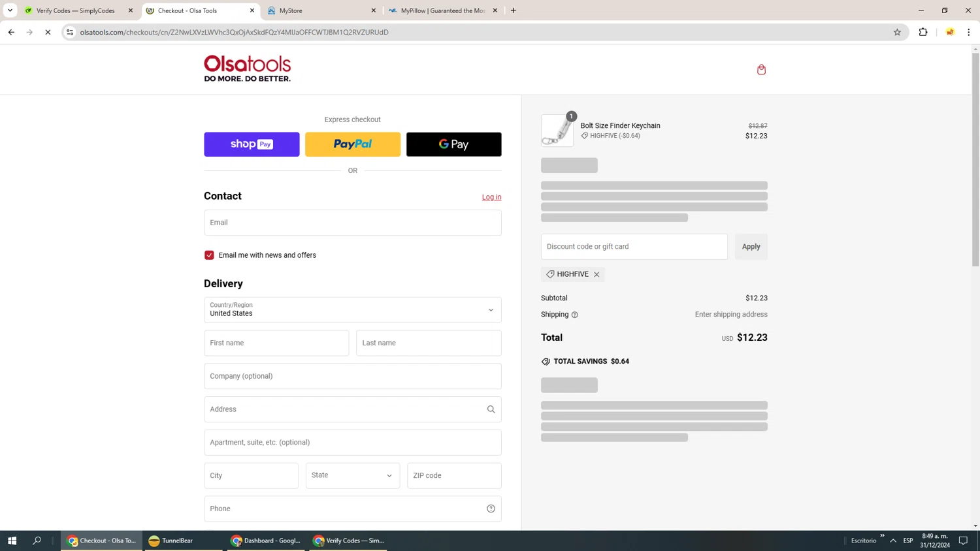Open new browser tab
Viewport: 980px width, 551px height.
pos(514,10)
